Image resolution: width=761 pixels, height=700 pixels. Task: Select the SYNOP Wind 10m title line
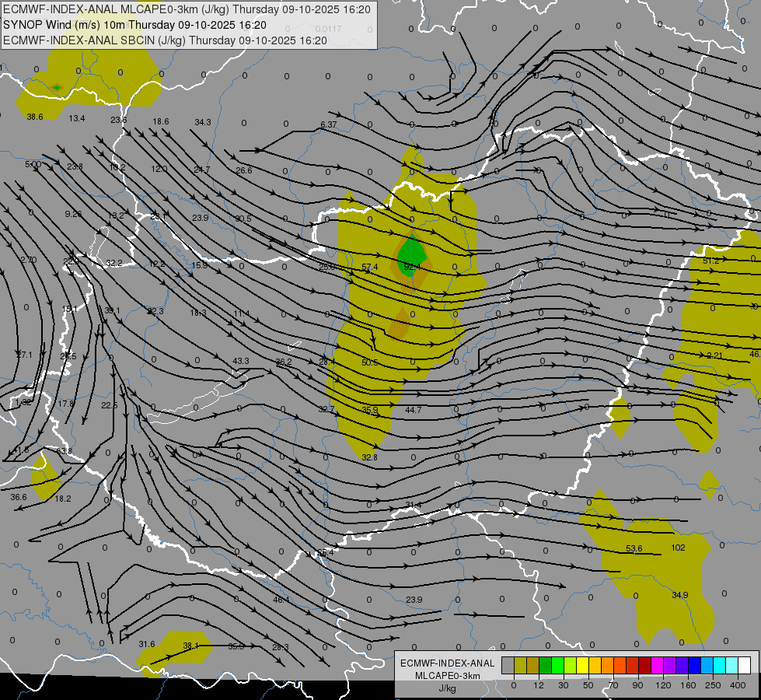(x=134, y=25)
